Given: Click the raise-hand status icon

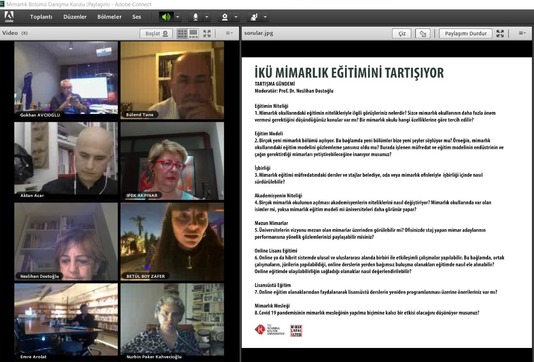Looking at the screenshot, I should [x=254, y=17].
